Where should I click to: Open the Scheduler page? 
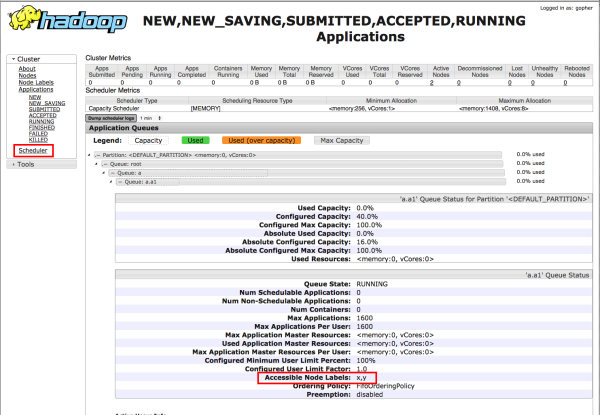[32, 151]
